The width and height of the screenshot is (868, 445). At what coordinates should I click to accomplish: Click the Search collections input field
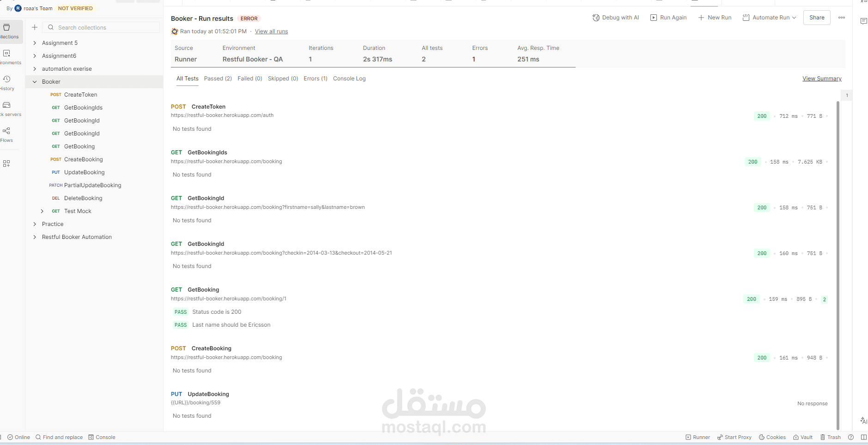[101, 27]
